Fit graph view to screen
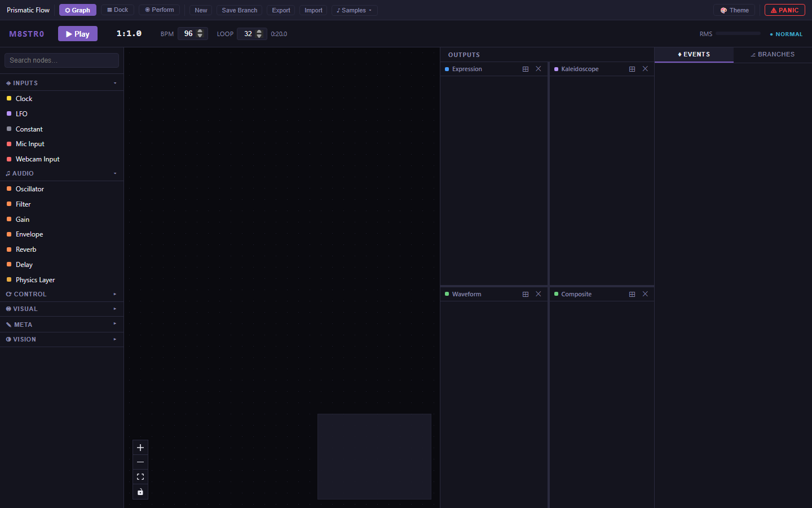Screen dimensions: 812x508 140,477
